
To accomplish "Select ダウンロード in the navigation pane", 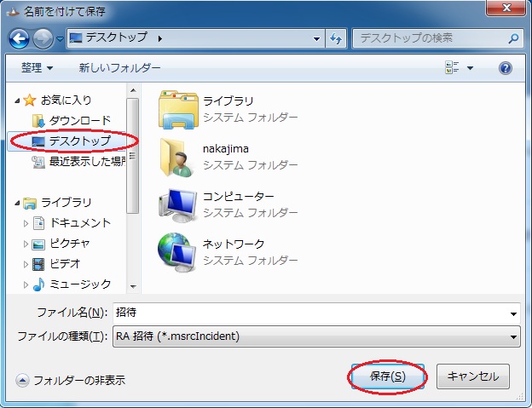I will coord(78,120).
